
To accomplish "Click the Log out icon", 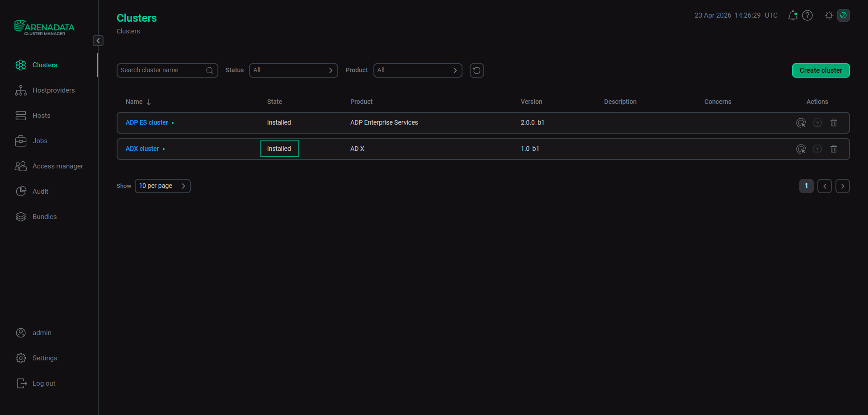I will (22, 383).
